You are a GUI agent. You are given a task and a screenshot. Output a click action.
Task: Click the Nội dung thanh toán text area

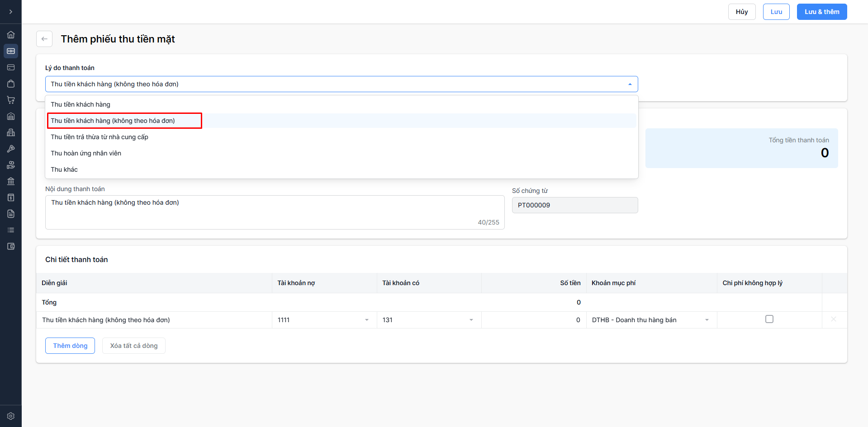(x=275, y=212)
